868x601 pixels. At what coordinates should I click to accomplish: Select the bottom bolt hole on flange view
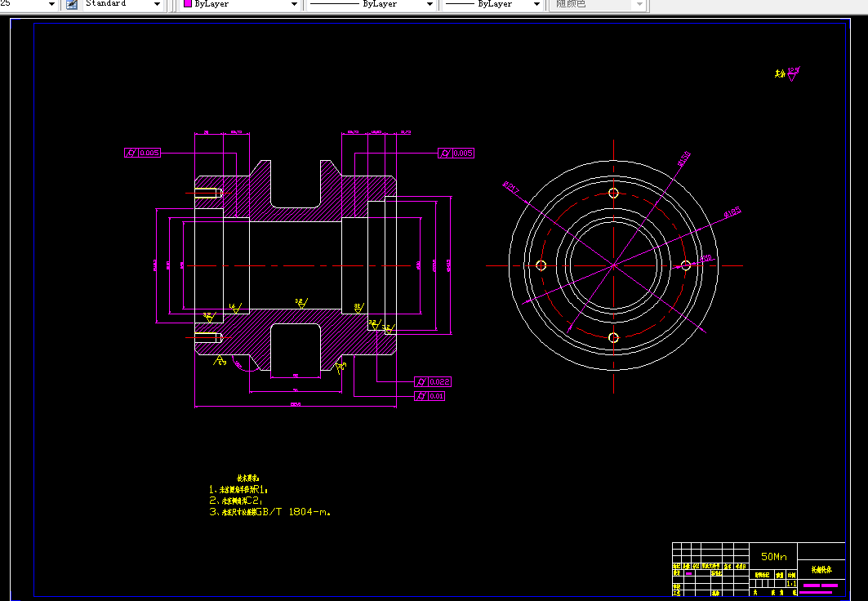(613, 337)
